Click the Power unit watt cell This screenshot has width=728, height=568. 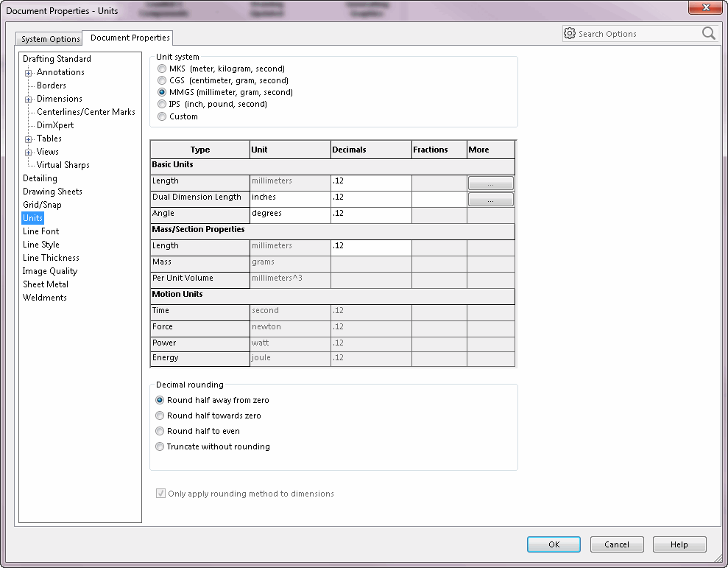coord(290,345)
